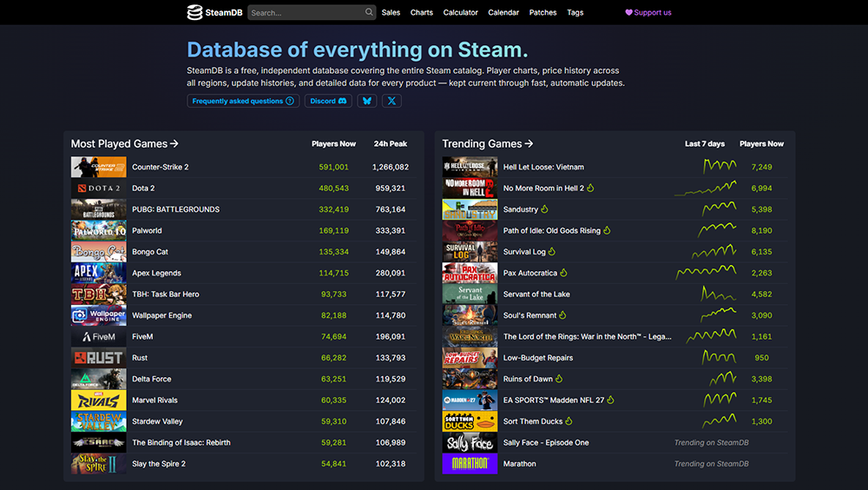Viewport: 868px width, 490px height.
Task: Click the Survival Log thumbnail
Action: pos(470,252)
